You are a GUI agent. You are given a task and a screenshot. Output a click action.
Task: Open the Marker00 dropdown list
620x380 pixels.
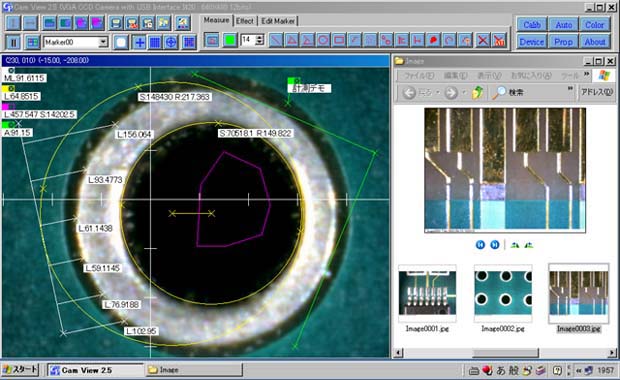[103, 42]
